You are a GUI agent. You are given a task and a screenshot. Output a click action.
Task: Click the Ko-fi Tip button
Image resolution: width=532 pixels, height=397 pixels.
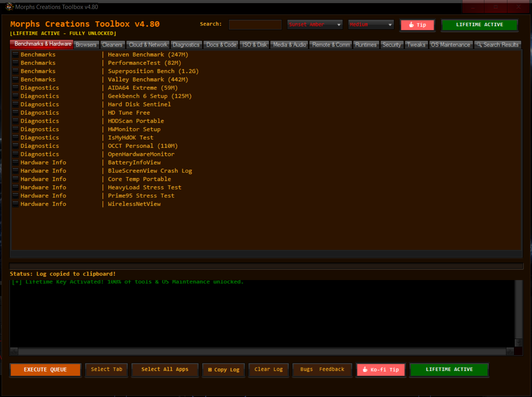click(x=381, y=370)
